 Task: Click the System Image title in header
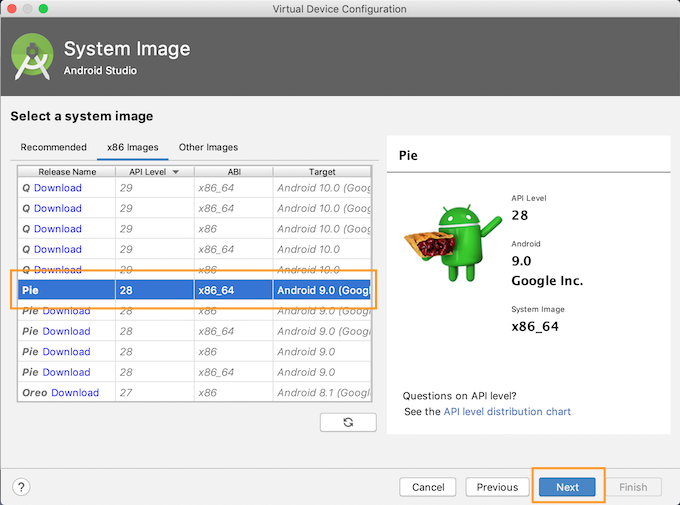pos(127,49)
